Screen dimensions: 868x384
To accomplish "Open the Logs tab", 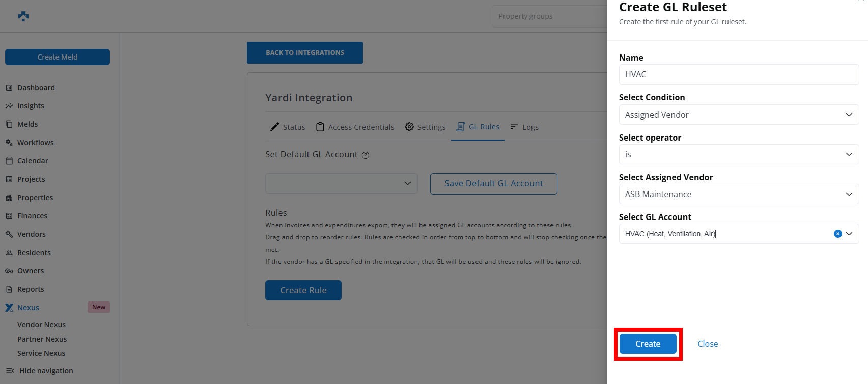I will [524, 127].
